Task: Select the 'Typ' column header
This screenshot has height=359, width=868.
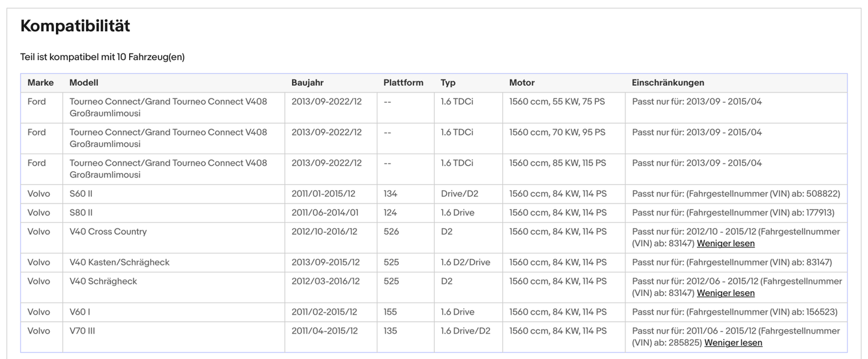Action: coord(448,83)
